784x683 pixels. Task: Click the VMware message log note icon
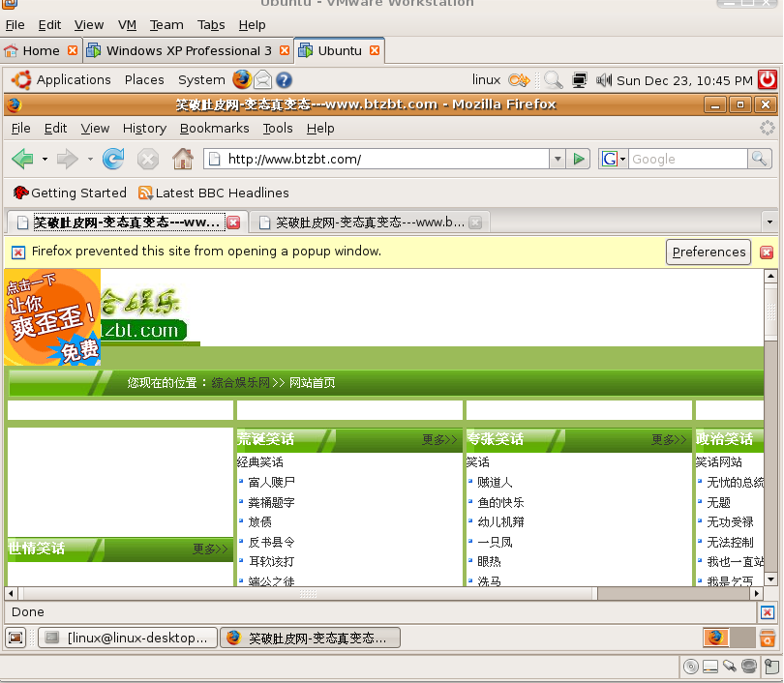tap(771, 666)
